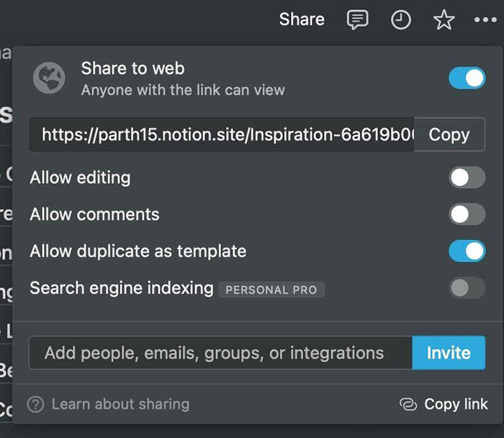The width and height of the screenshot is (504, 438).
Task: Enable the Allow editing toggle
Action: pyautogui.click(x=467, y=177)
